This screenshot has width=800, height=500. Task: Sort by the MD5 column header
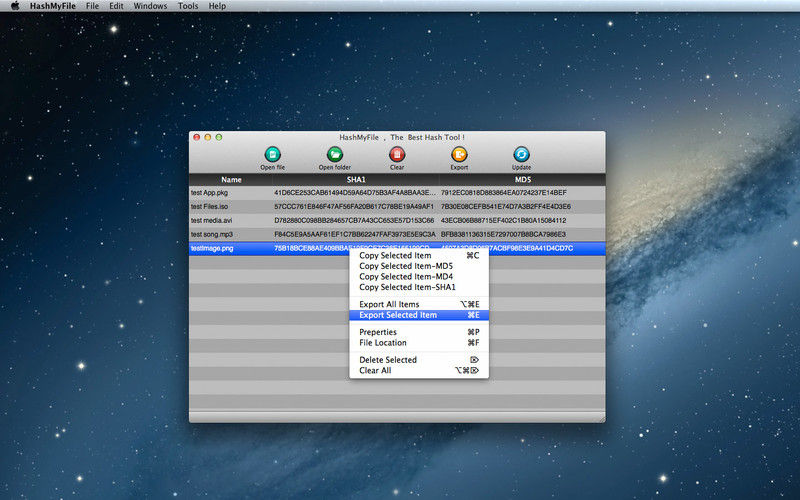tap(522, 180)
